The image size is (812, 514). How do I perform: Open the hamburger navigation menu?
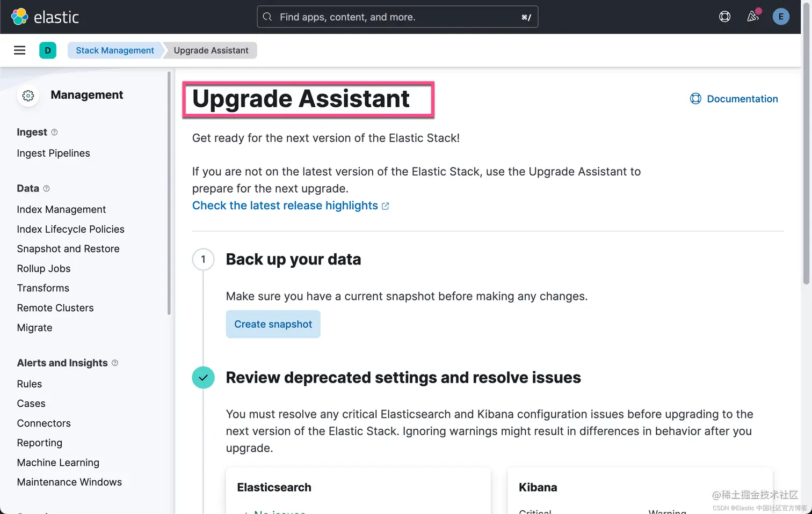20,50
